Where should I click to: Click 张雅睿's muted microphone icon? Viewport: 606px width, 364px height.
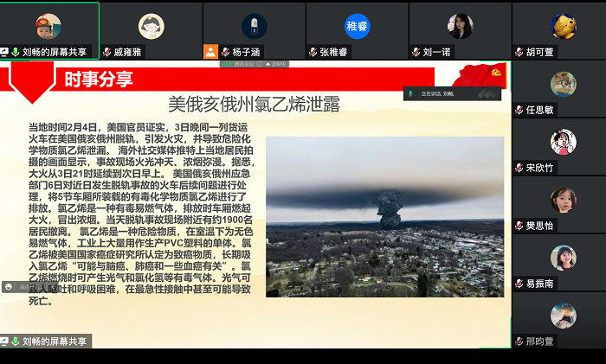pyautogui.click(x=313, y=52)
